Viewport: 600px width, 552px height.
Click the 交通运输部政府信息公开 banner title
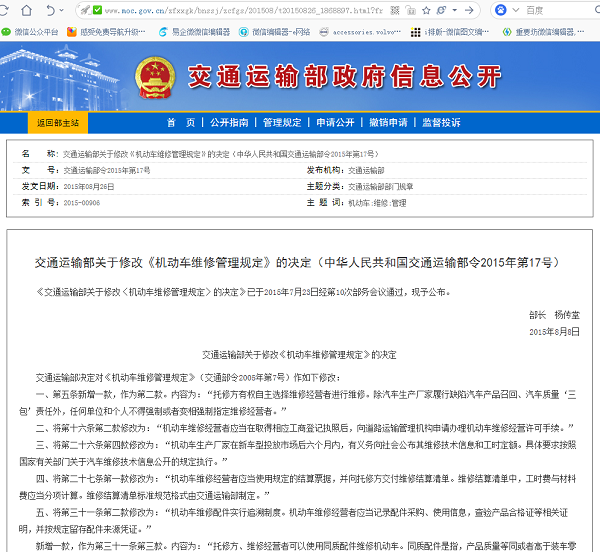coord(344,76)
